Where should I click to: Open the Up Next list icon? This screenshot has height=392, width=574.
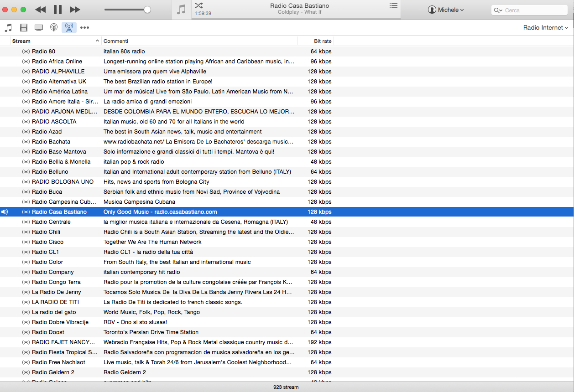393,5
